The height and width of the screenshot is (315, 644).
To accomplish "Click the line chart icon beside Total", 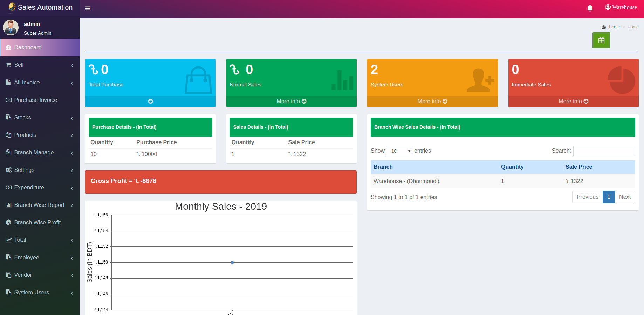I will coord(8,240).
